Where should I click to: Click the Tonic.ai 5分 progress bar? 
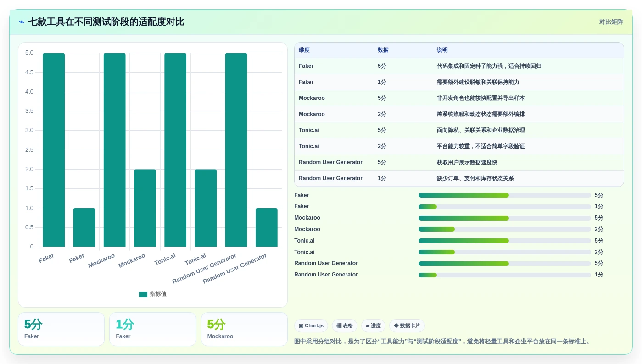click(x=505, y=241)
